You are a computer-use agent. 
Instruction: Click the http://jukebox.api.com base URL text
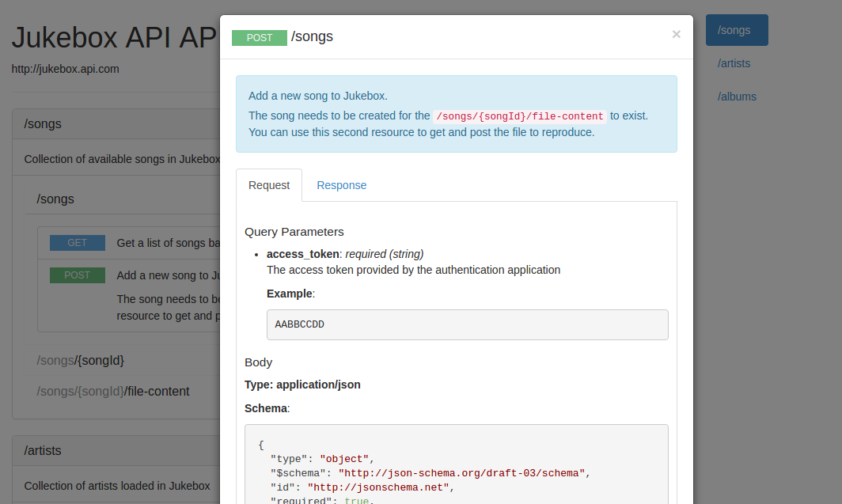[x=66, y=69]
